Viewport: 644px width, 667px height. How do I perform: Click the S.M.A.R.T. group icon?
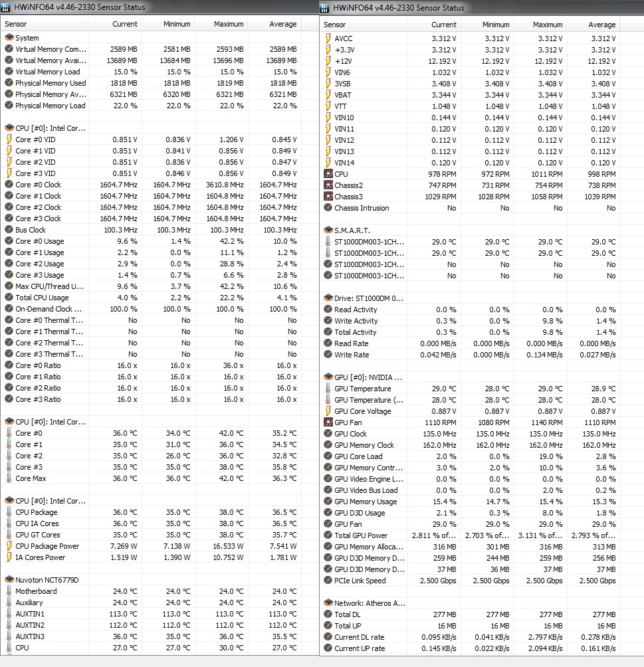pyautogui.click(x=328, y=230)
